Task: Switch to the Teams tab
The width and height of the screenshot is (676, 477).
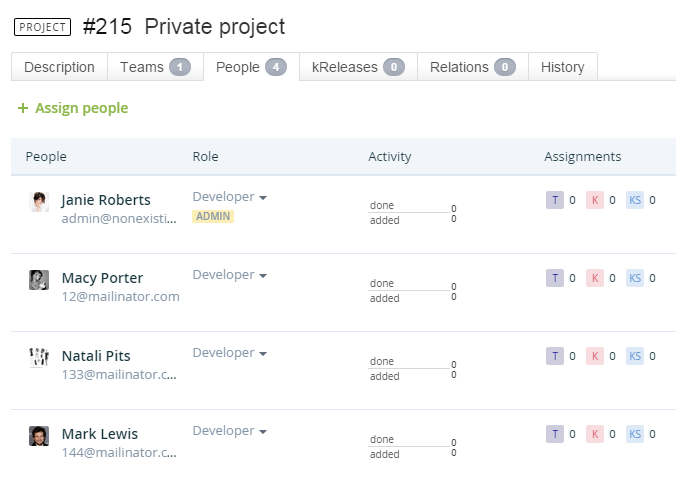Action: click(155, 67)
